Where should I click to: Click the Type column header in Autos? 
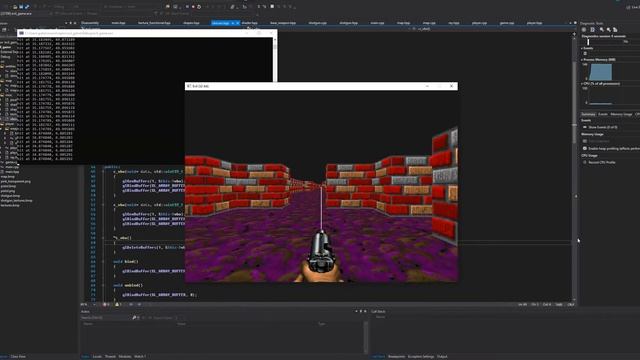[322, 324]
